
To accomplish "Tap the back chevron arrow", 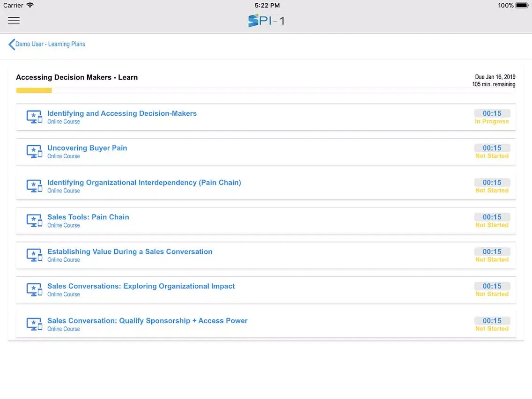I will coord(11,44).
